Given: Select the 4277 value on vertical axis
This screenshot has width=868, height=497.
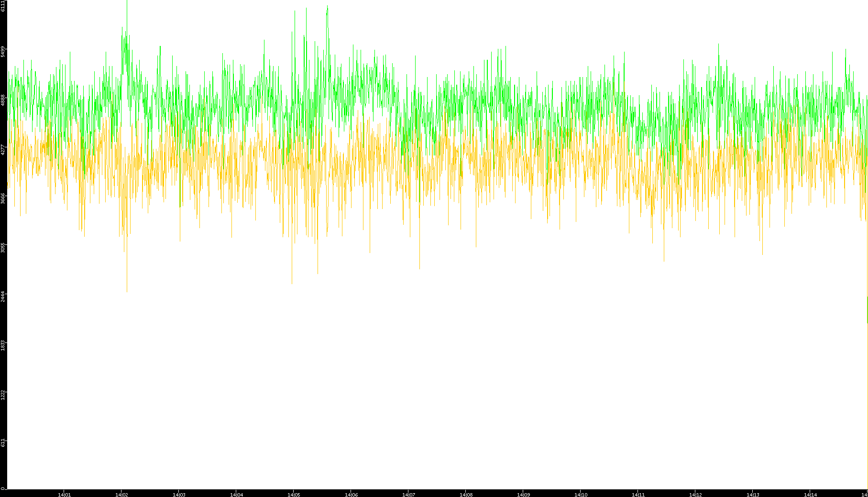Looking at the screenshot, I should click(3, 150).
